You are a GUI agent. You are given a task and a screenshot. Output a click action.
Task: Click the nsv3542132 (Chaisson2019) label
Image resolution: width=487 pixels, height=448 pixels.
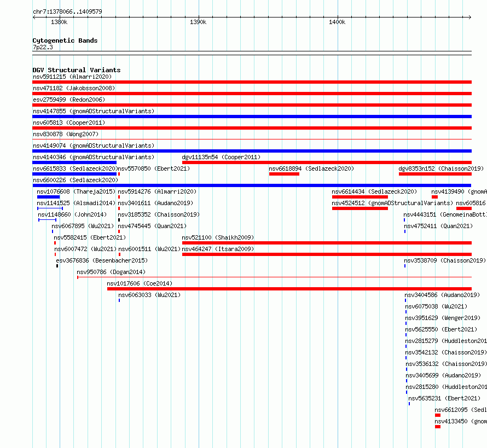[446, 352]
